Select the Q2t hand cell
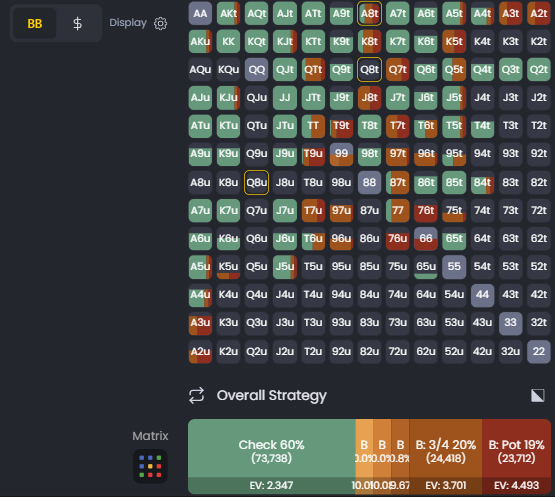555x497 pixels. (x=539, y=69)
